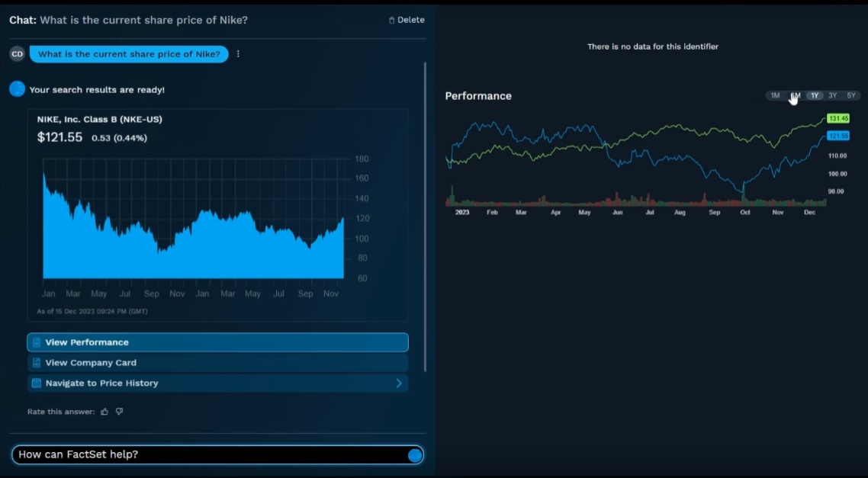Click the blue FactSet assistant avatar
The height and width of the screenshot is (478, 868).
(x=17, y=89)
